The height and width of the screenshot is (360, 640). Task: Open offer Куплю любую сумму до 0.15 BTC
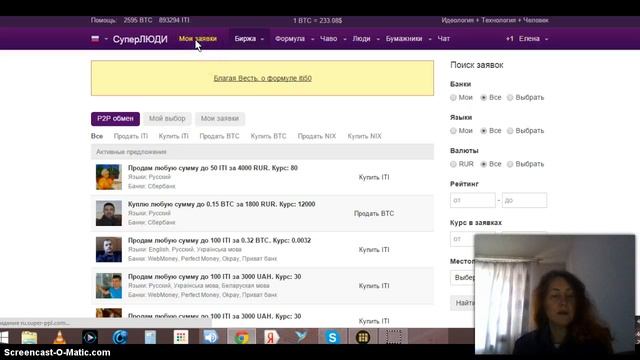[221, 204]
